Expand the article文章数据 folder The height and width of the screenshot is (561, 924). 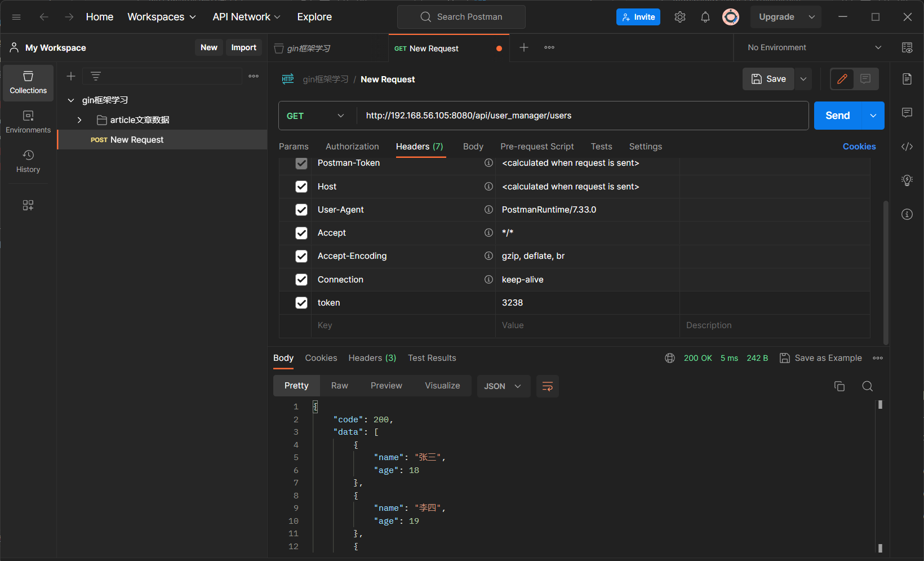click(79, 120)
